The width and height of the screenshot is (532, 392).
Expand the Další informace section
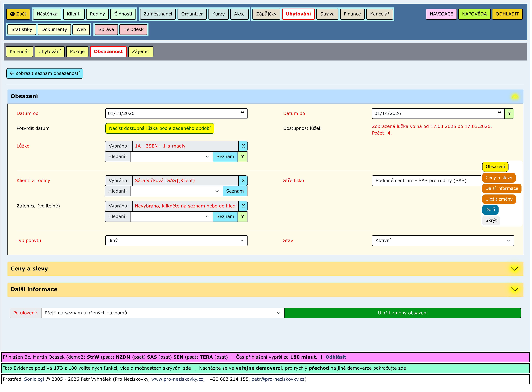coord(515,290)
